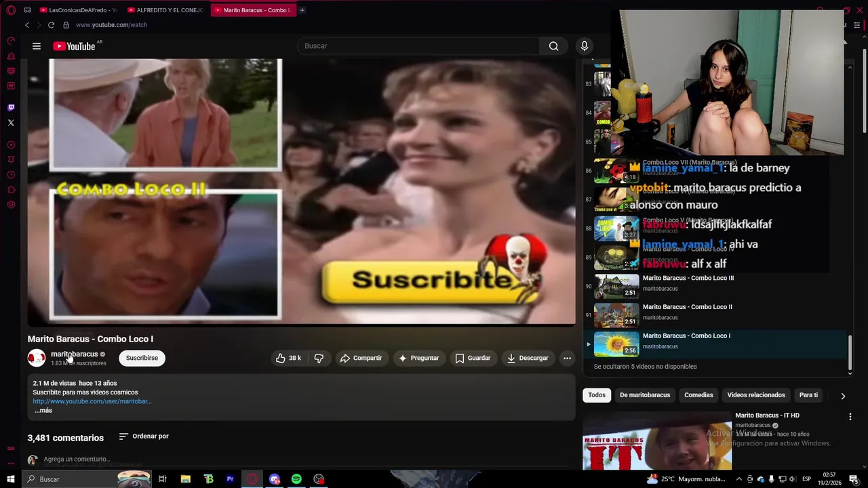
Task: Download video with Descargar
Action: point(528,358)
